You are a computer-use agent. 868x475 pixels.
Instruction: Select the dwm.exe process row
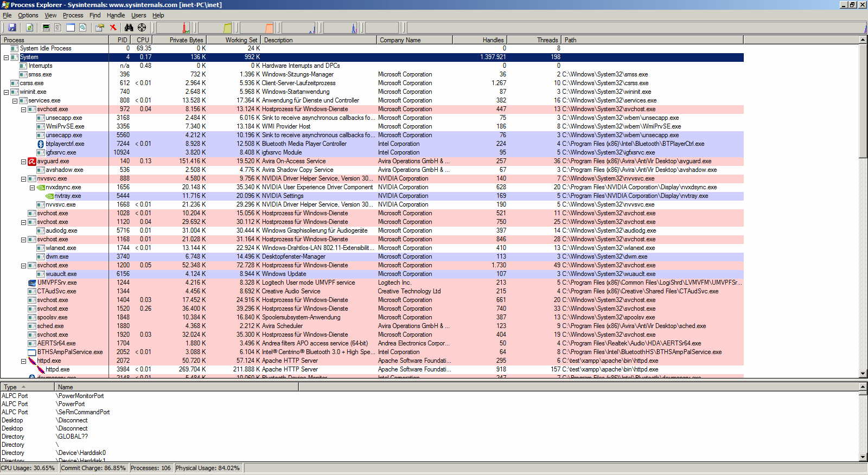372,256
